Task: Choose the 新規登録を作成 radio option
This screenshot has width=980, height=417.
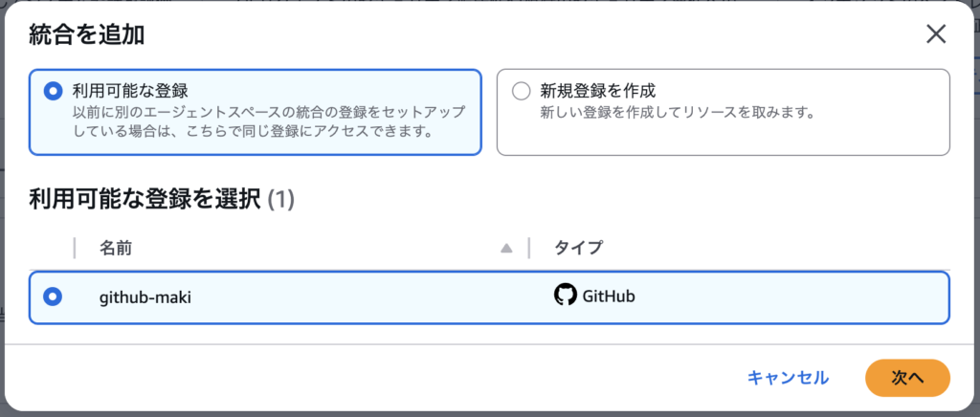Action: click(x=521, y=92)
